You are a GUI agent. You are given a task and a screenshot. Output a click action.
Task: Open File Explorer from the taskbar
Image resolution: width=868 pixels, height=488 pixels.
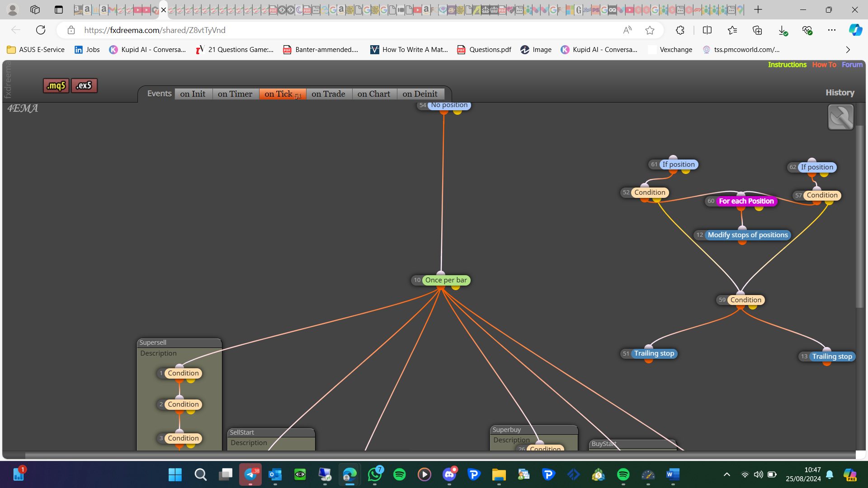pyautogui.click(x=499, y=474)
